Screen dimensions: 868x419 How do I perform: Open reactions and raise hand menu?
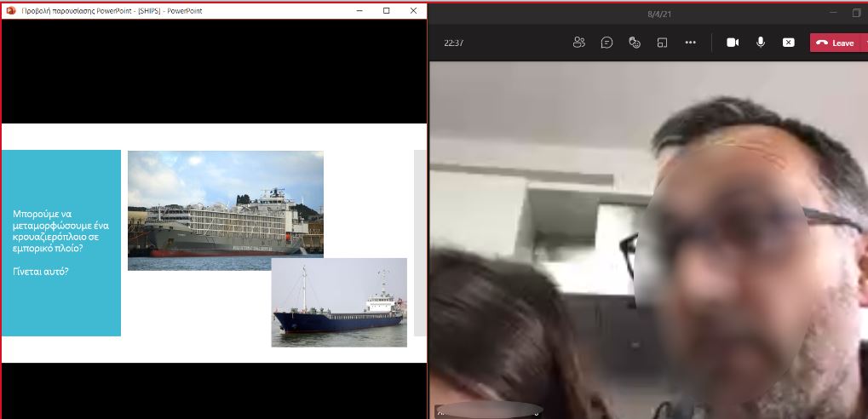[635, 43]
